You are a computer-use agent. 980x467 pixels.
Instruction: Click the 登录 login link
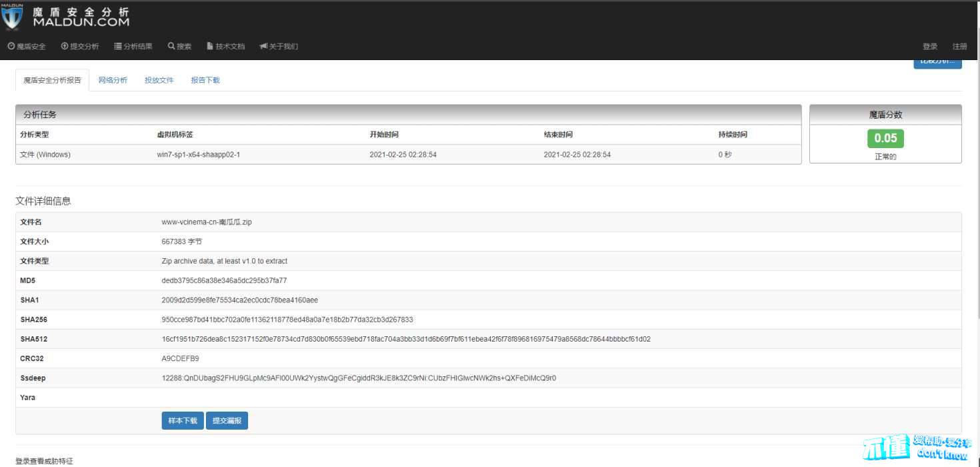click(929, 47)
